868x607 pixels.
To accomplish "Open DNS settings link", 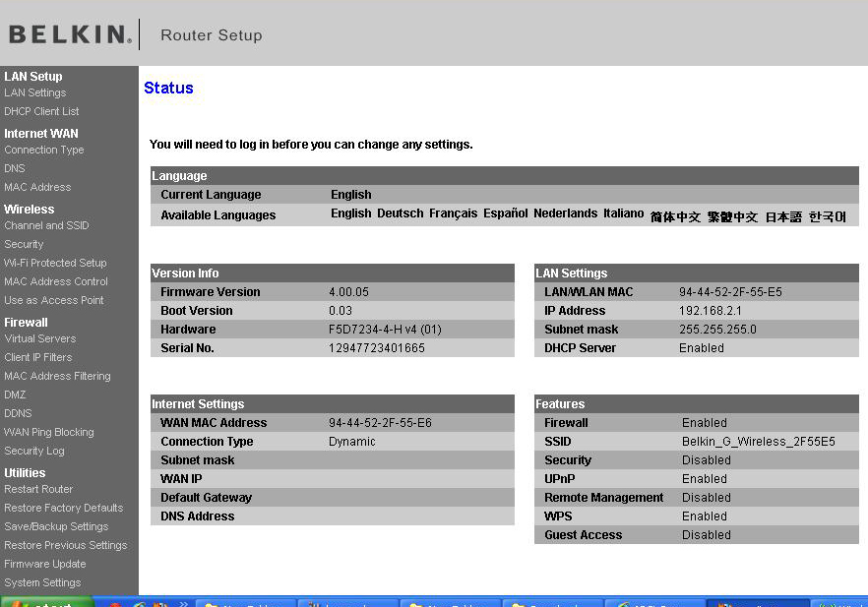I will (x=15, y=168).
